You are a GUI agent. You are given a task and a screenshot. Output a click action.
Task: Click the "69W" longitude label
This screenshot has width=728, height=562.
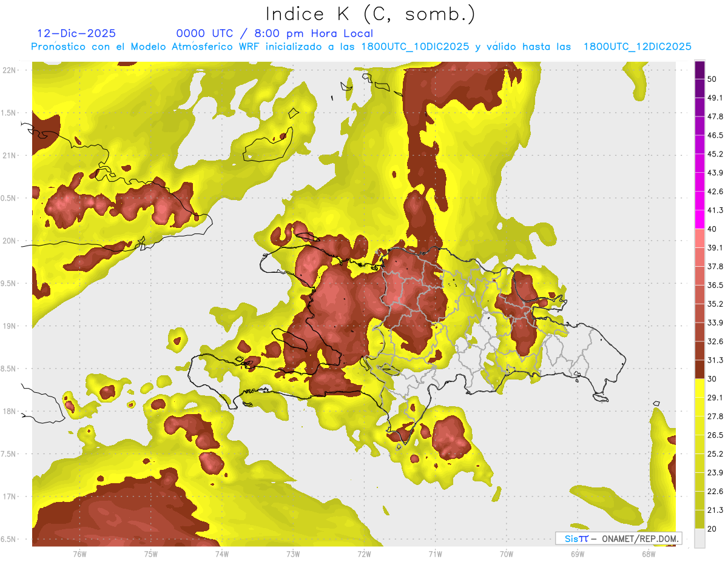578,554
